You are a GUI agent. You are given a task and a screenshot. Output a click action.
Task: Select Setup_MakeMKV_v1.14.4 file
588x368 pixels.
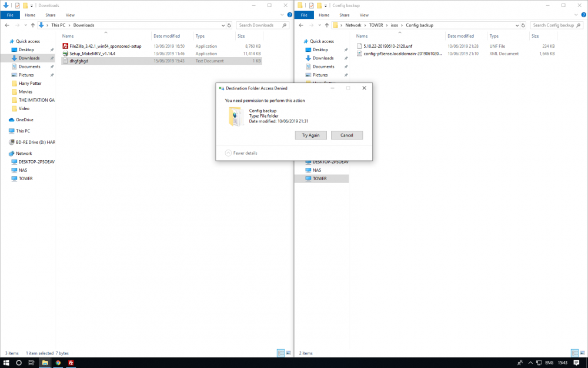point(162,54)
